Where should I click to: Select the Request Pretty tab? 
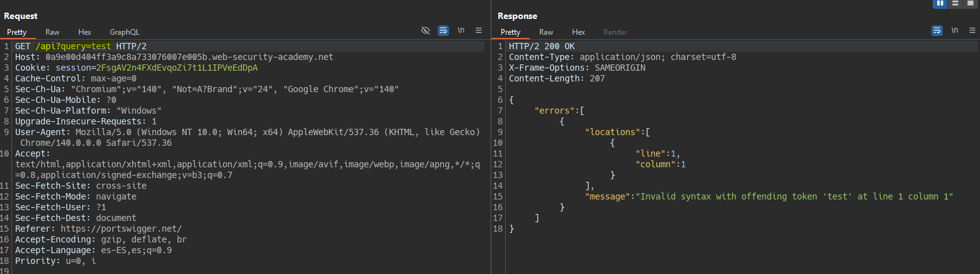[17, 32]
